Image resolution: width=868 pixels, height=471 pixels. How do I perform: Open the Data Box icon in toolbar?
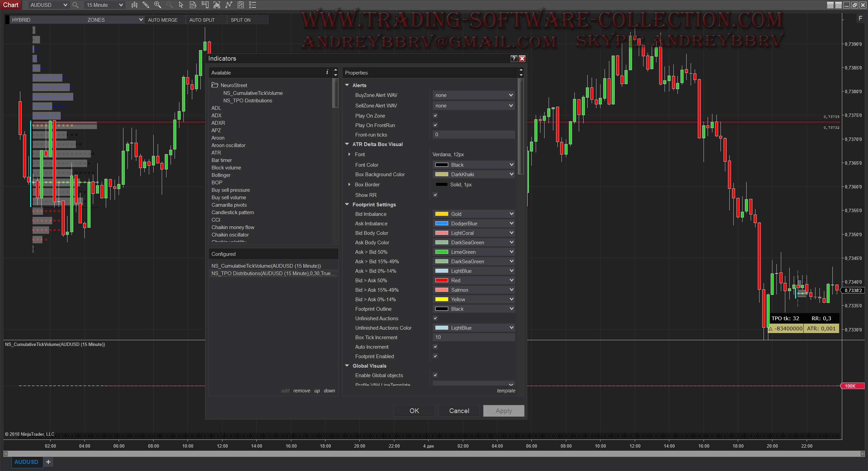pos(193,5)
